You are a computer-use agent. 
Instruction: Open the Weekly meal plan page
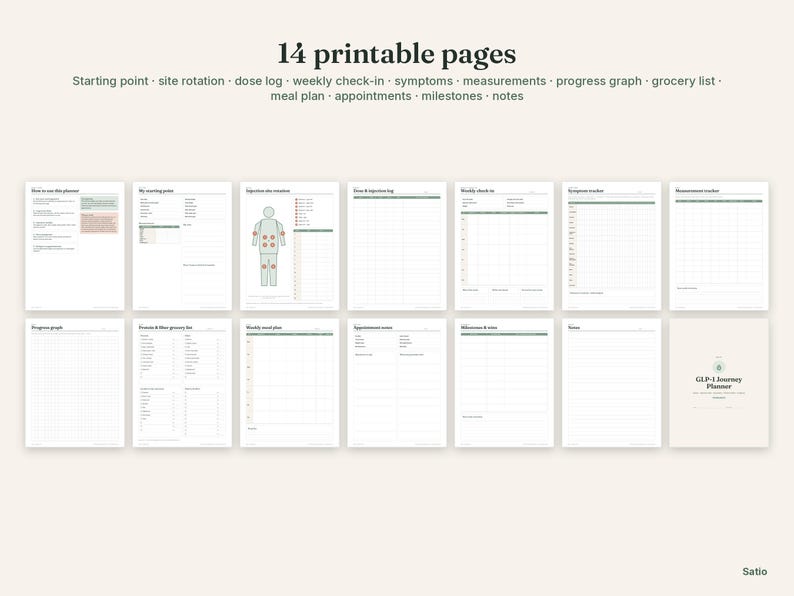pos(290,383)
